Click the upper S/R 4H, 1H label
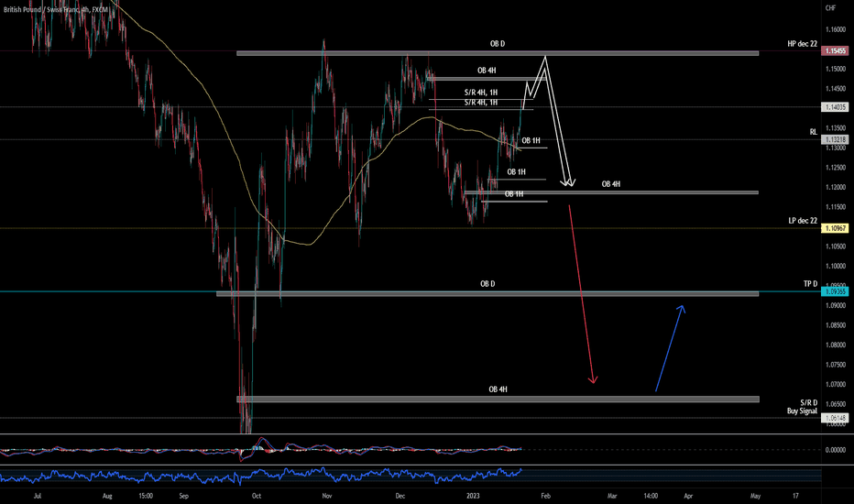The image size is (854, 504). click(481, 93)
